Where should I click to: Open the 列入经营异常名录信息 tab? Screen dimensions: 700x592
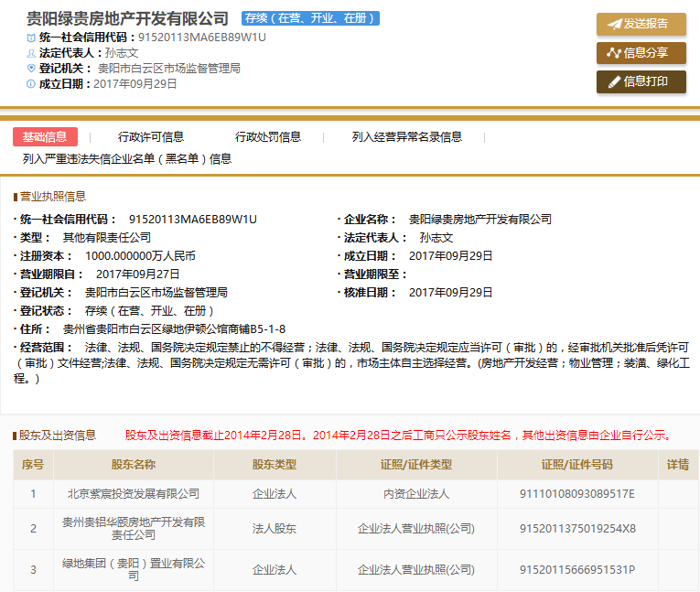click(x=406, y=136)
